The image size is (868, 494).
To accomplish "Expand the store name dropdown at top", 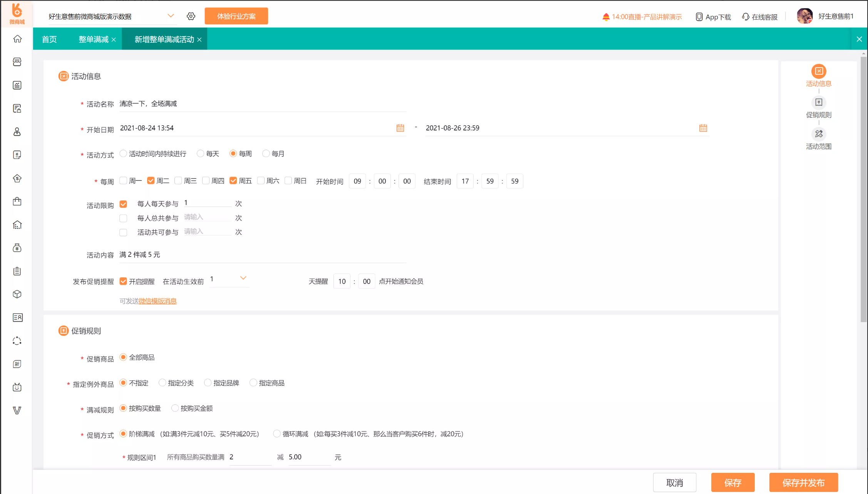I will (x=171, y=16).
